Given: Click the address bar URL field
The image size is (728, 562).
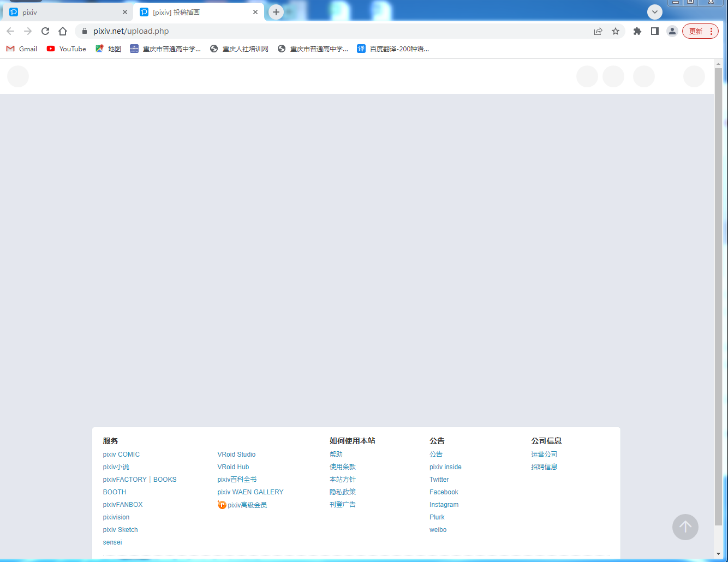Looking at the screenshot, I should tap(327, 31).
